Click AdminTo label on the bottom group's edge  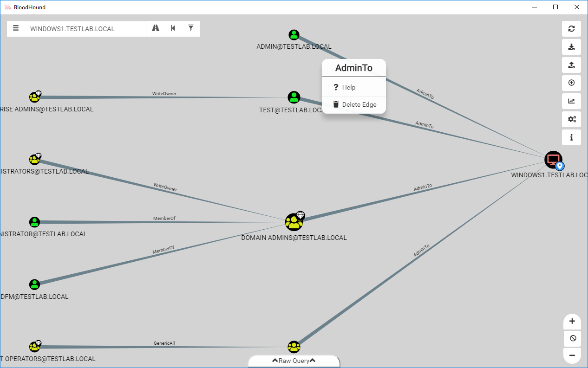(421, 251)
